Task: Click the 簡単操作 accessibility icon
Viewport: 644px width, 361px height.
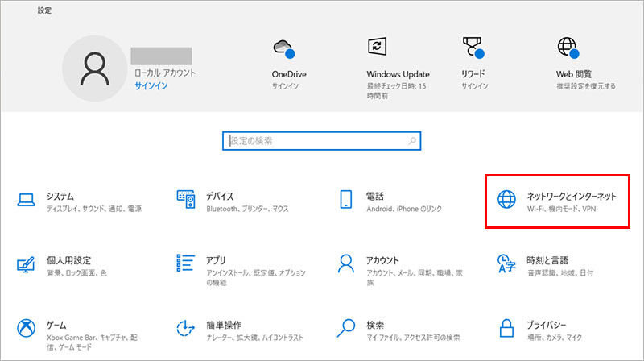Action: (186, 328)
